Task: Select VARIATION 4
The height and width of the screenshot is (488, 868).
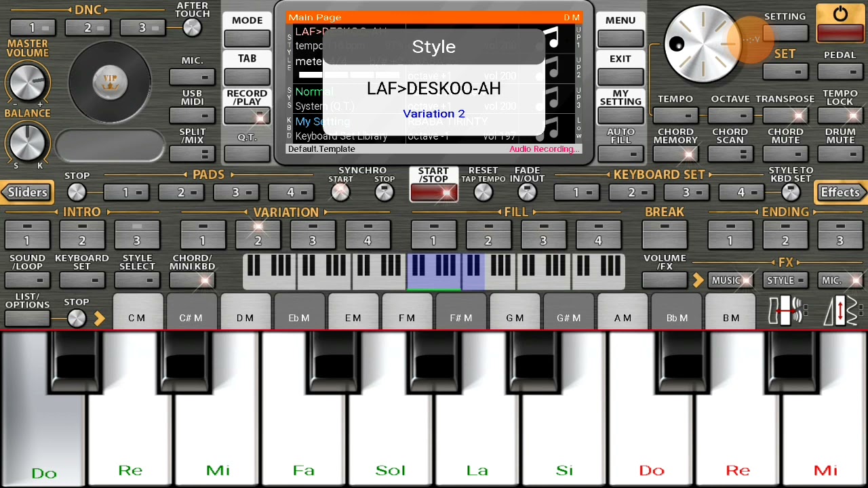Action: [368, 235]
